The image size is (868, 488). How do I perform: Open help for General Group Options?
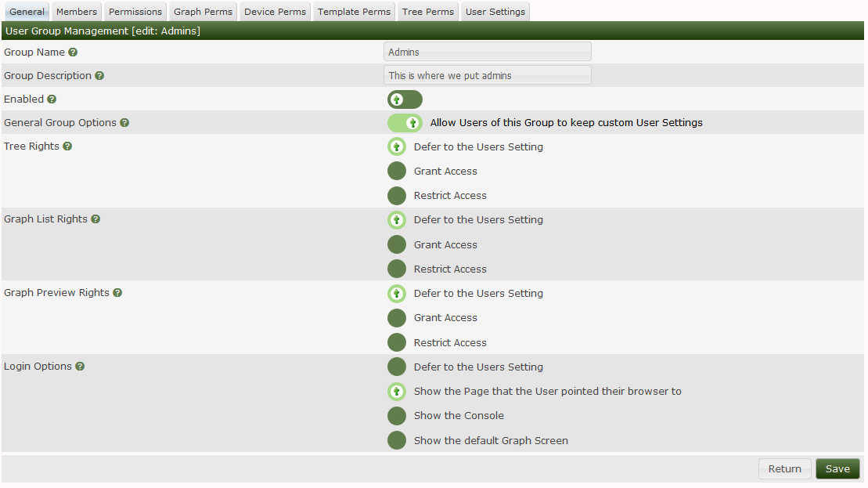click(x=124, y=123)
